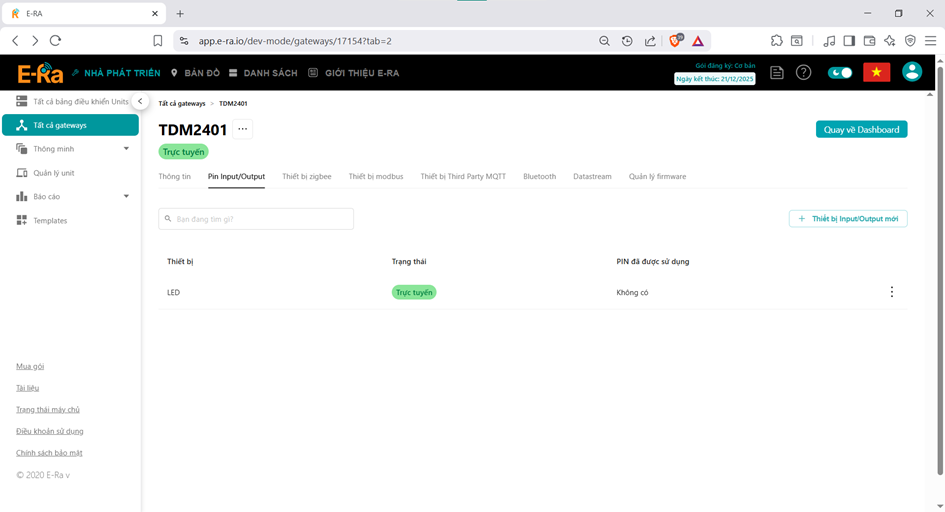Toggle the dark mode switch in header
This screenshot has height=512, width=945.
(840, 73)
